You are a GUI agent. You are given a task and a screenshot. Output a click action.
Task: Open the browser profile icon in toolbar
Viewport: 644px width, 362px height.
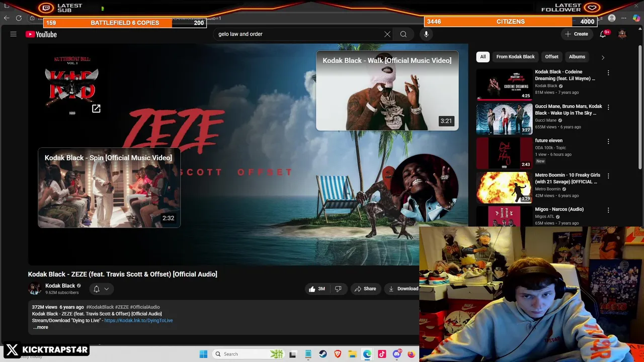[x=612, y=18]
